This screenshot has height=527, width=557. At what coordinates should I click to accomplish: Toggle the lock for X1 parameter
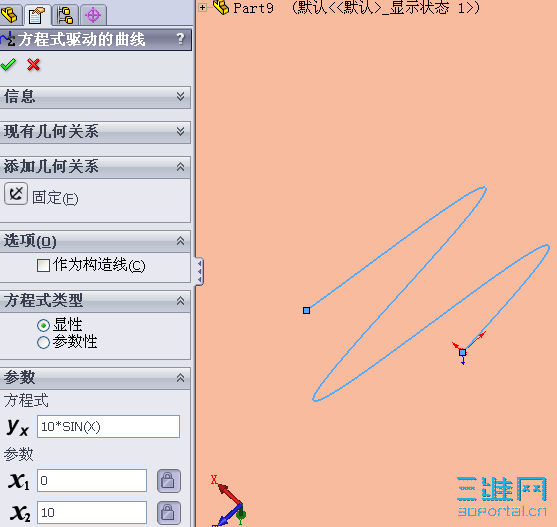(168, 481)
